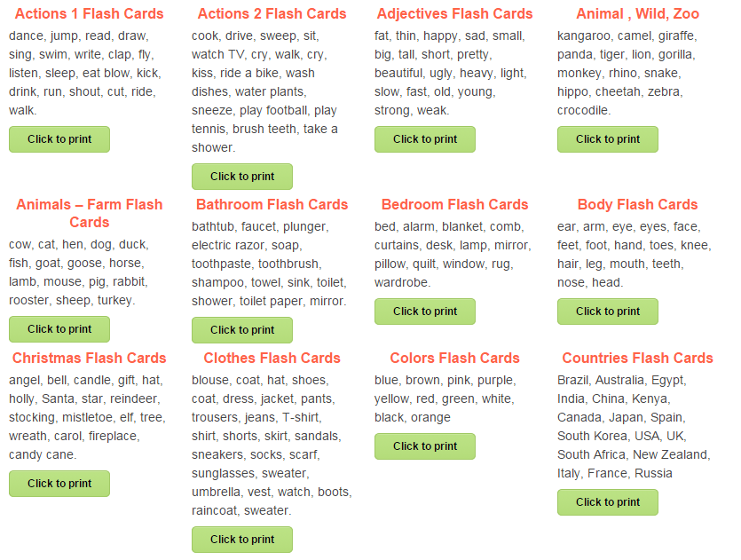
Task: Open the Adjectives Flash Cards heading link
Action: [x=454, y=14]
